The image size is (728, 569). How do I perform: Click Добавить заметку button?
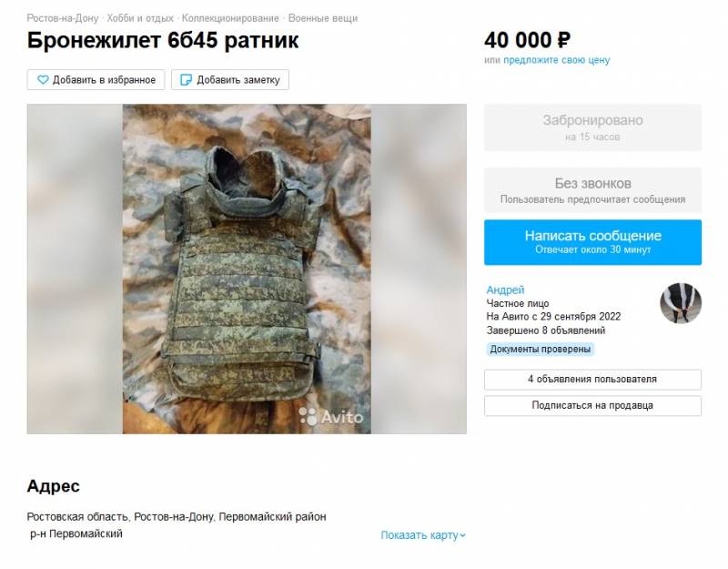click(x=230, y=80)
